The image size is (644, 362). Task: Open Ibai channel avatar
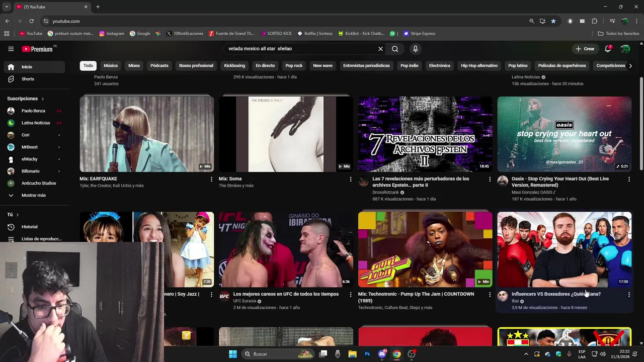(x=503, y=296)
